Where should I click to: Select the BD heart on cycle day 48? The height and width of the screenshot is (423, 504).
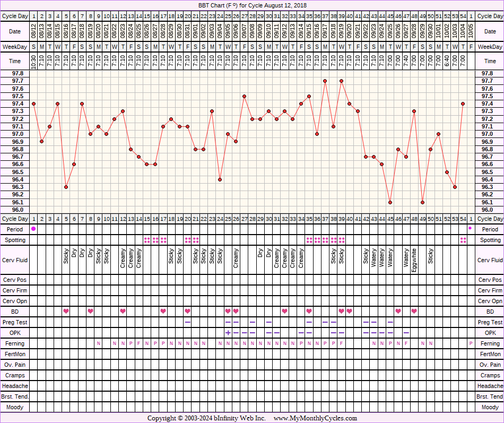(x=414, y=311)
